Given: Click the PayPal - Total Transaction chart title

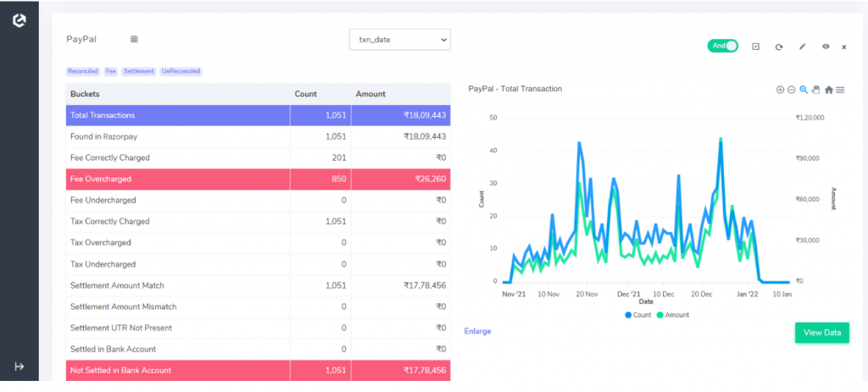Looking at the screenshot, I should coord(515,88).
